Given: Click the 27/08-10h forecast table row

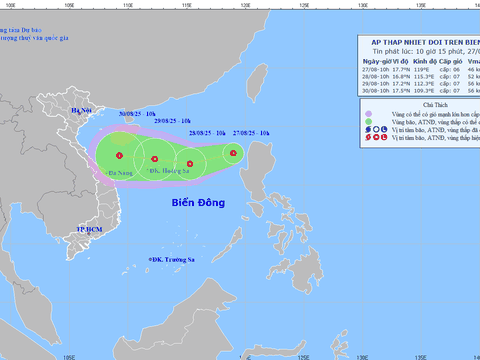Looking at the screenshot, I should coord(421,70).
